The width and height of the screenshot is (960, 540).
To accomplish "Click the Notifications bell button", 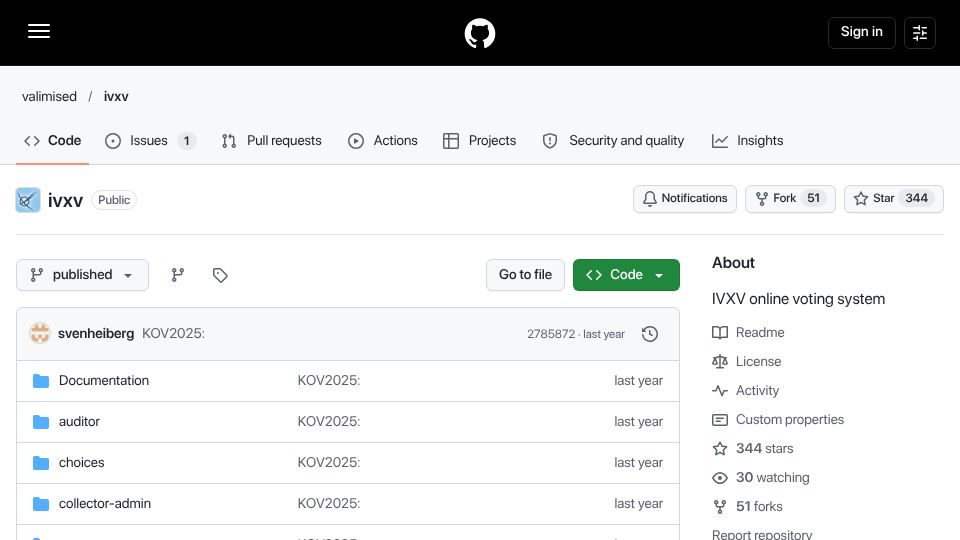I will pos(684,199).
